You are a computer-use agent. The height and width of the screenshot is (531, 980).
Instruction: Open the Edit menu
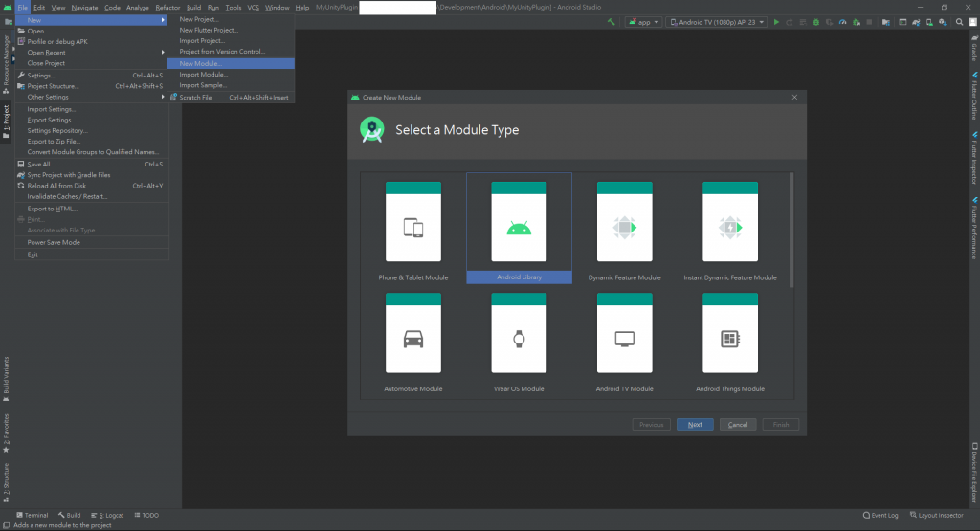click(x=39, y=8)
